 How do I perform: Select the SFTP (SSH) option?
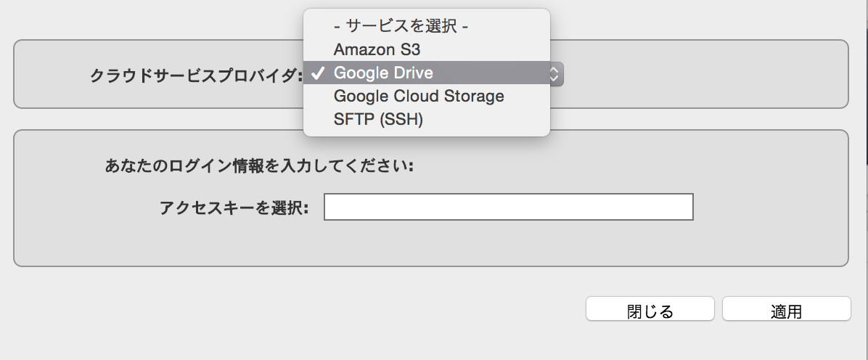coord(427,120)
